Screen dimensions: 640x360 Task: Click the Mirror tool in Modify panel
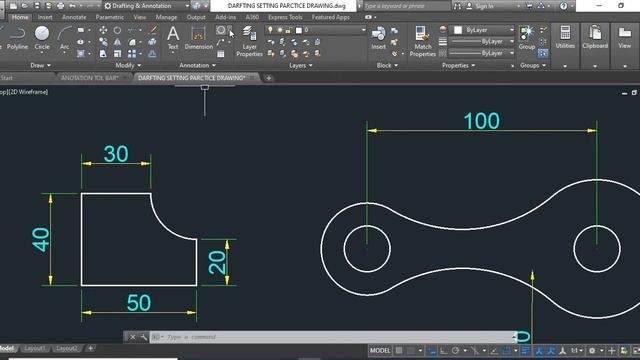coord(117,42)
